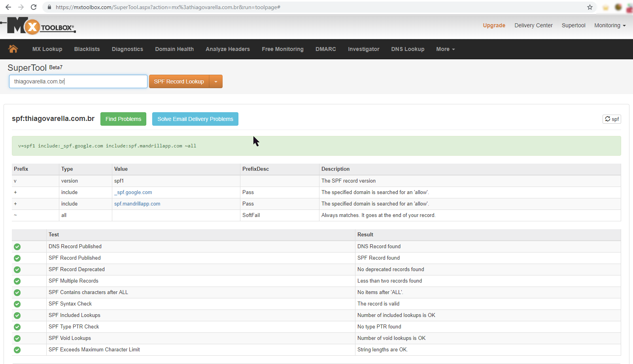Click Solve Email Delivery Problems
633x364 pixels.
click(195, 119)
